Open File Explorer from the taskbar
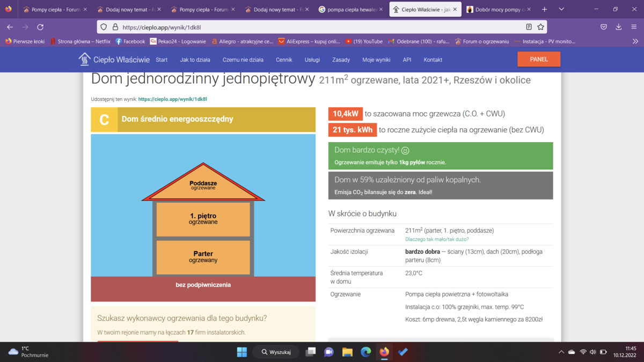This screenshot has width=644, height=362. coord(347,352)
